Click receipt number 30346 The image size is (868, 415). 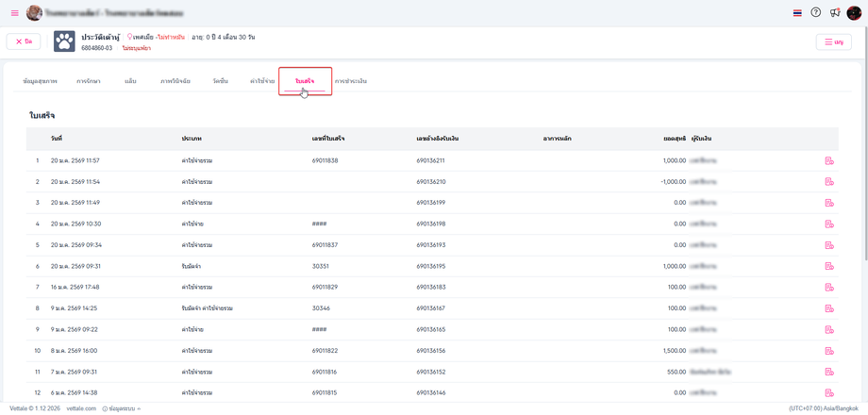(321, 308)
